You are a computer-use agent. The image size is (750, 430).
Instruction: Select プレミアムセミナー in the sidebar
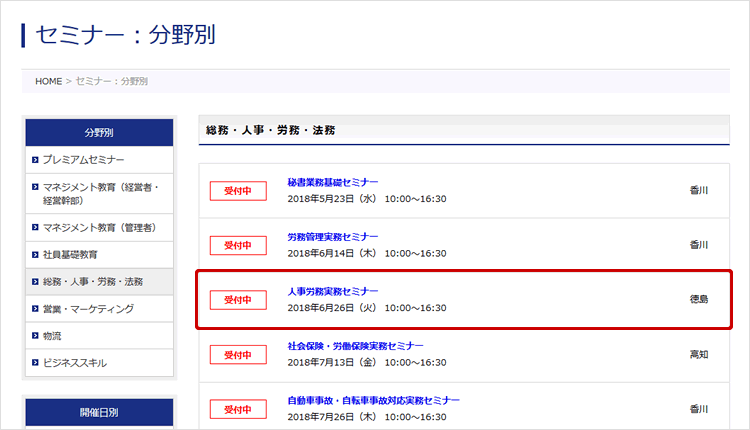click(83, 160)
